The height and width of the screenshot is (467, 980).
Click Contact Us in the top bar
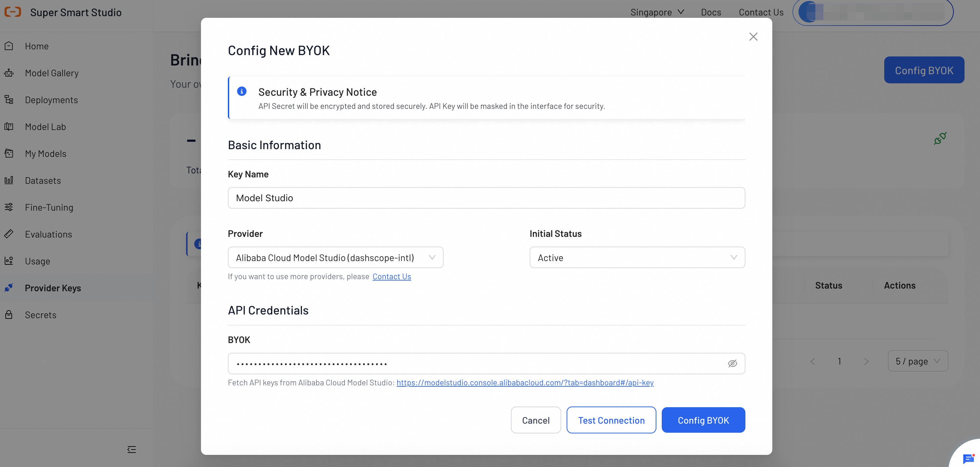(761, 12)
